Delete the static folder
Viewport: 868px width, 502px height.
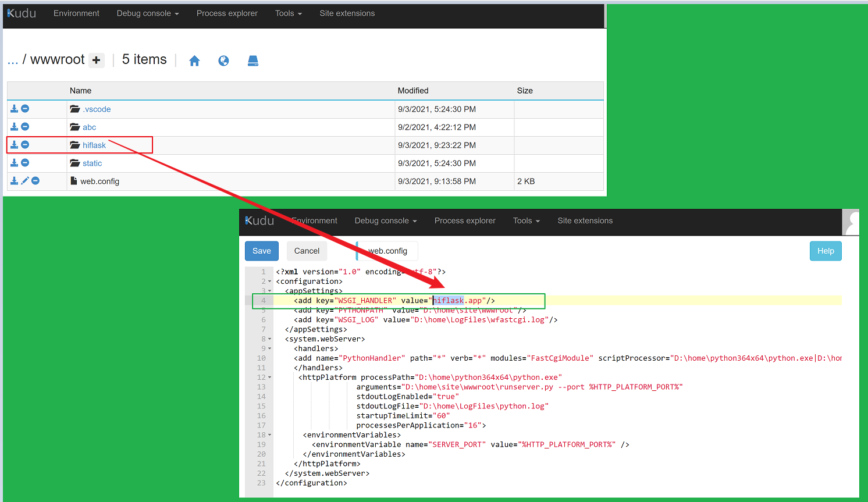(x=25, y=163)
